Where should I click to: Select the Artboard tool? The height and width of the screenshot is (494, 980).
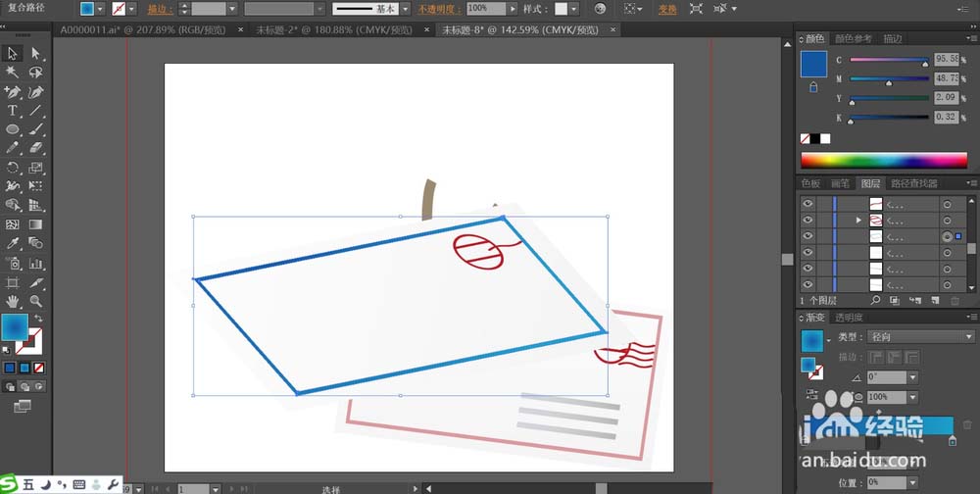pos(13,282)
